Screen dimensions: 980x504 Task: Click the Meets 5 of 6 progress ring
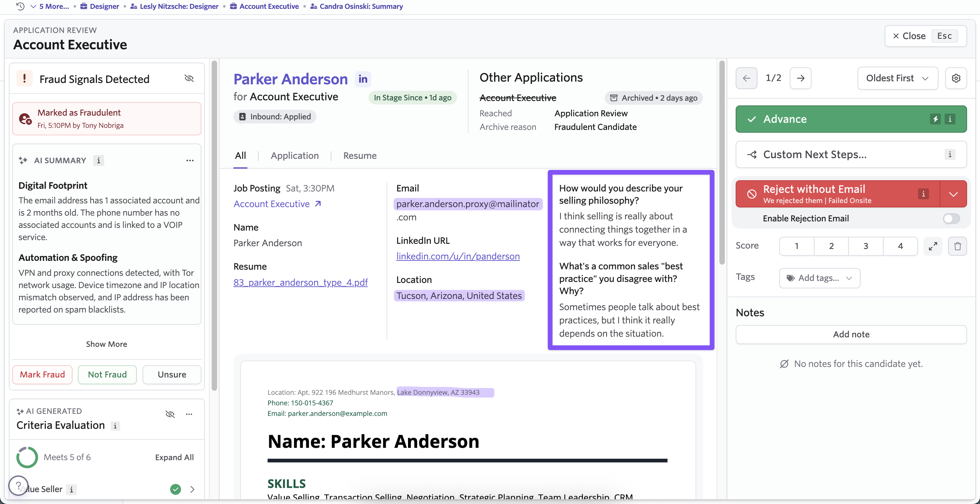point(27,457)
